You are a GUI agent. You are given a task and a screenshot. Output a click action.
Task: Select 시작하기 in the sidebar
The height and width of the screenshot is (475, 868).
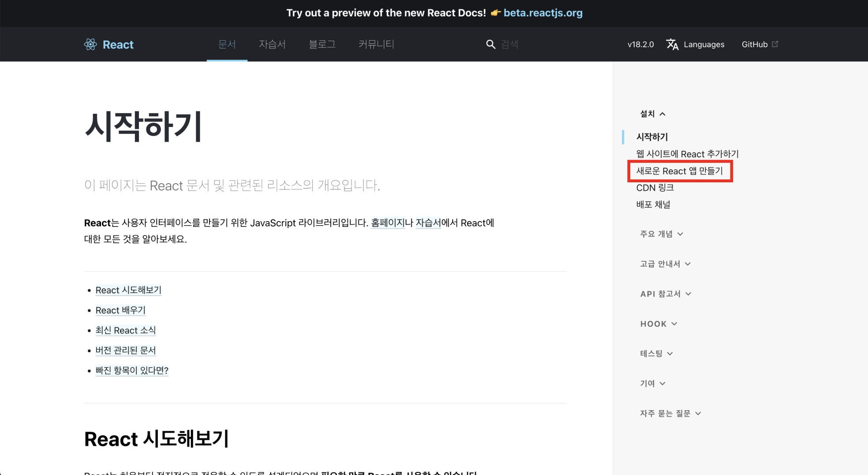click(652, 137)
